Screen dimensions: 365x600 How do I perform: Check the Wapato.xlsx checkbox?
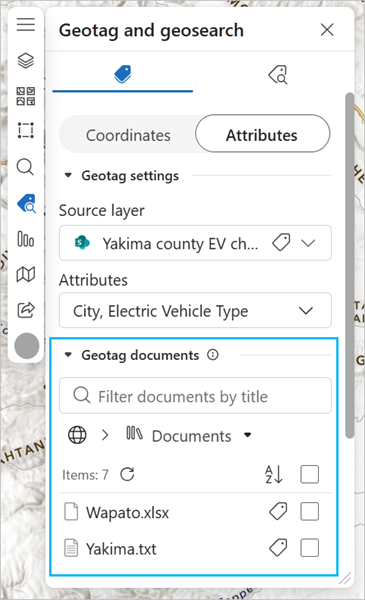[310, 512]
